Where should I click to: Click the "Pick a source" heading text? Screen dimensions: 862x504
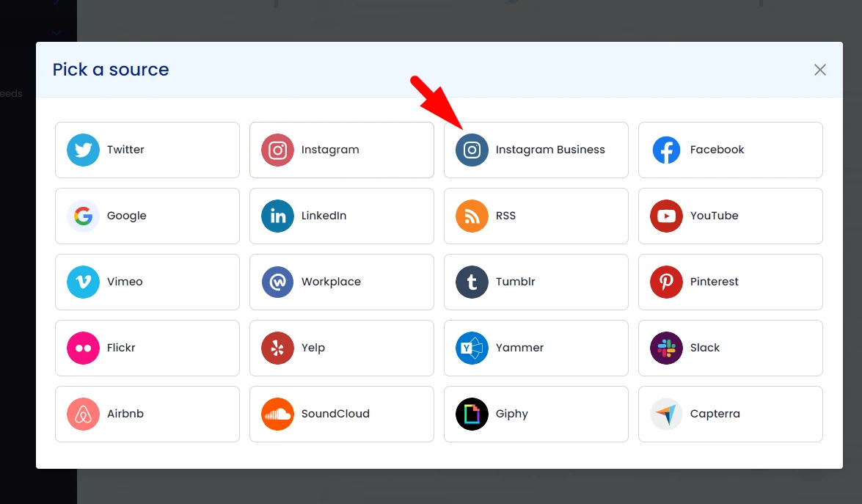tap(111, 70)
